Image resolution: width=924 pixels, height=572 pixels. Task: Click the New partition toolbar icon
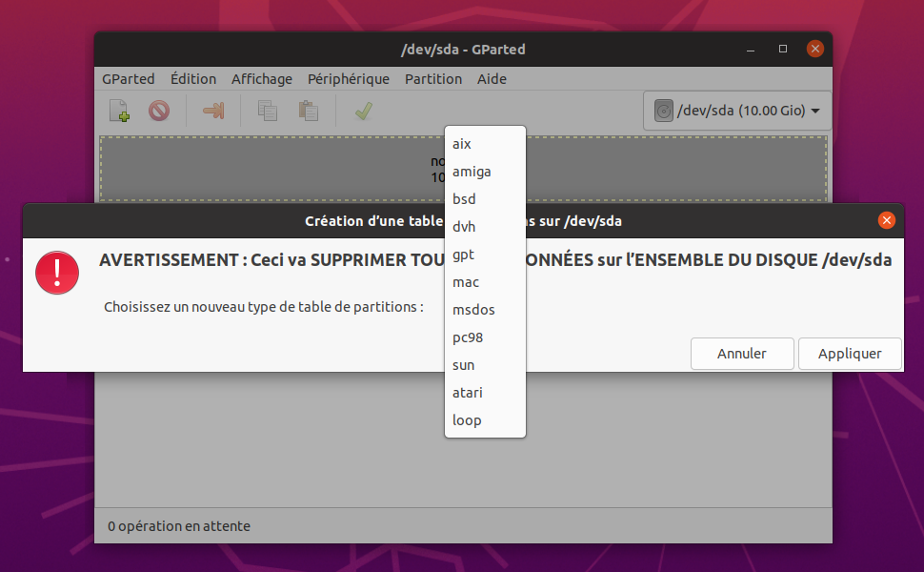(x=120, y=111)
